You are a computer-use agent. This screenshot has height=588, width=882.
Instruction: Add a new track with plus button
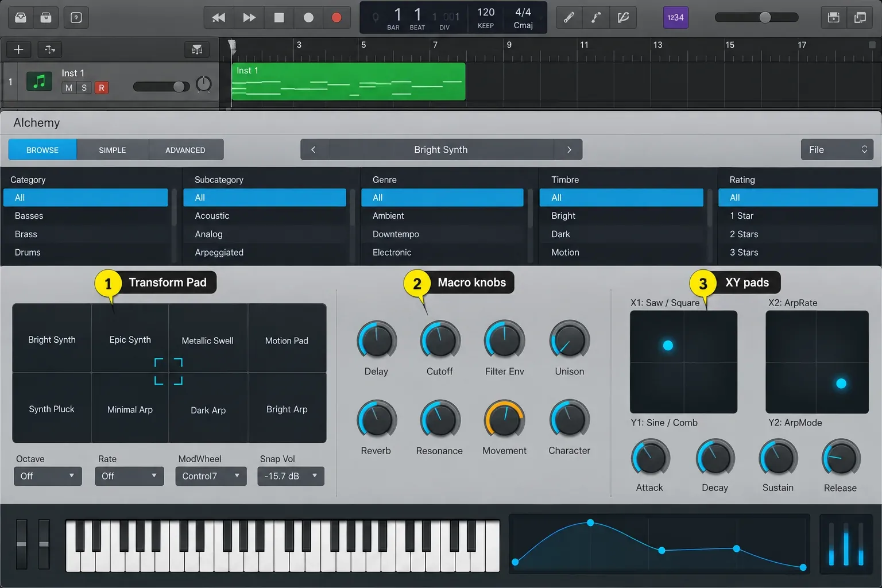tap(18, 49)
